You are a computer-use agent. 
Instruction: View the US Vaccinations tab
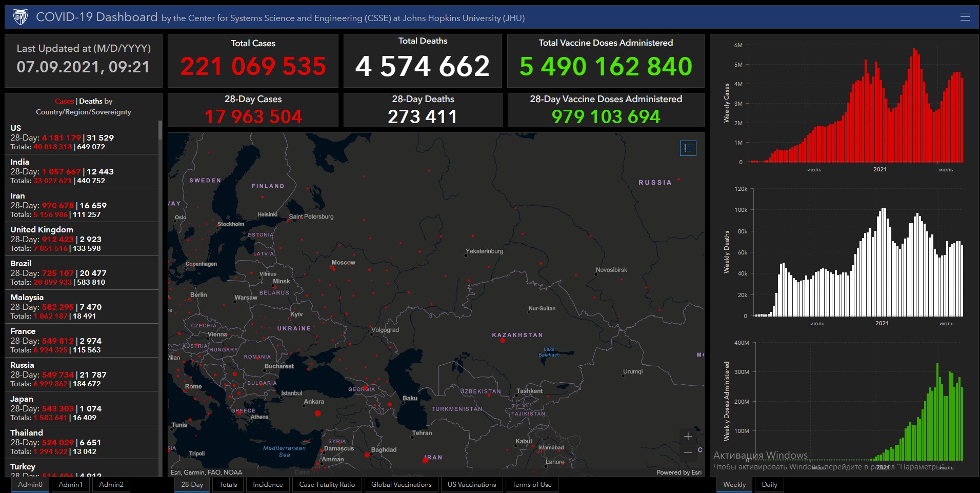pos(471,484)
